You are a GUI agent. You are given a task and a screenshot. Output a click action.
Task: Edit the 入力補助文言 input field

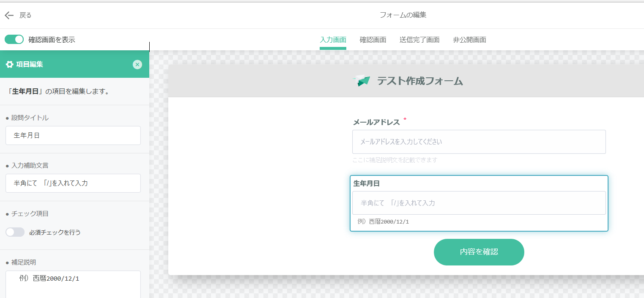coord(73,183)
